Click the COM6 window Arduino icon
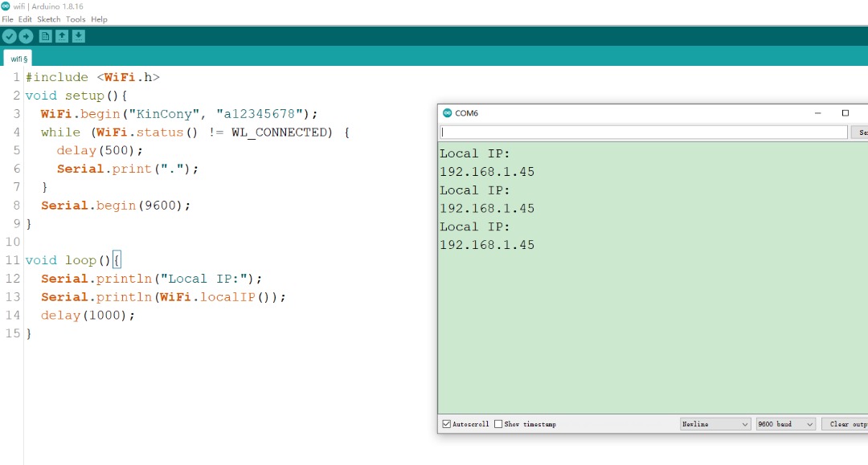Screen dimensions: 868x465 pyautogui.click(x=447, y=113)
